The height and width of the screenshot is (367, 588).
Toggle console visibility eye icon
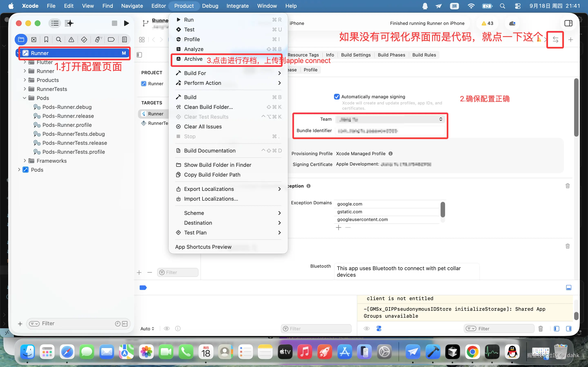point(367,329)
